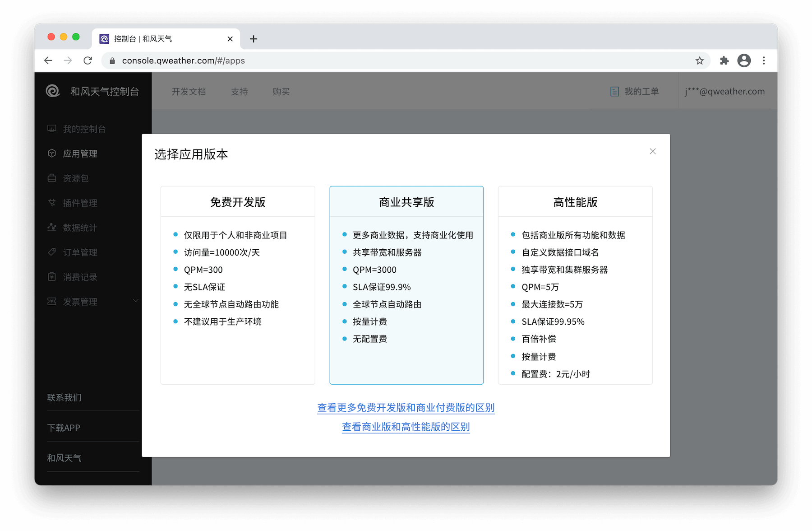Click text 访问量=10000次/天
Viewport: 812px width, 531px height.
point(222,252)
